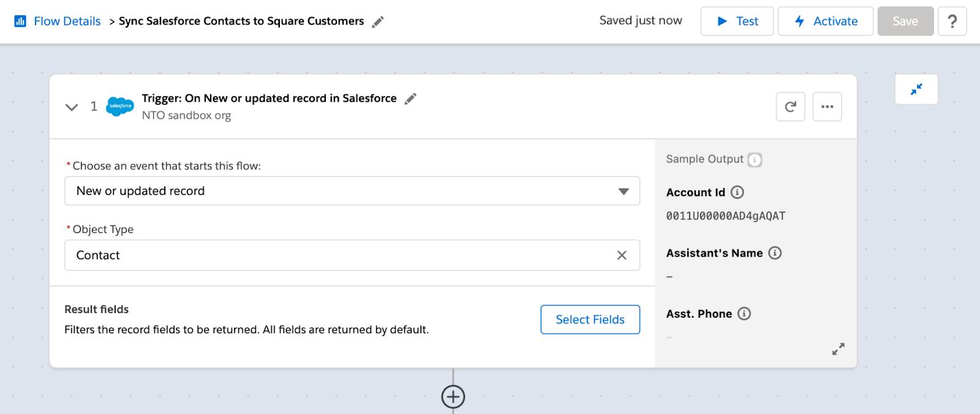Open the Flow Details link
The width and height of the screenshot is (980, 414).
67,21
